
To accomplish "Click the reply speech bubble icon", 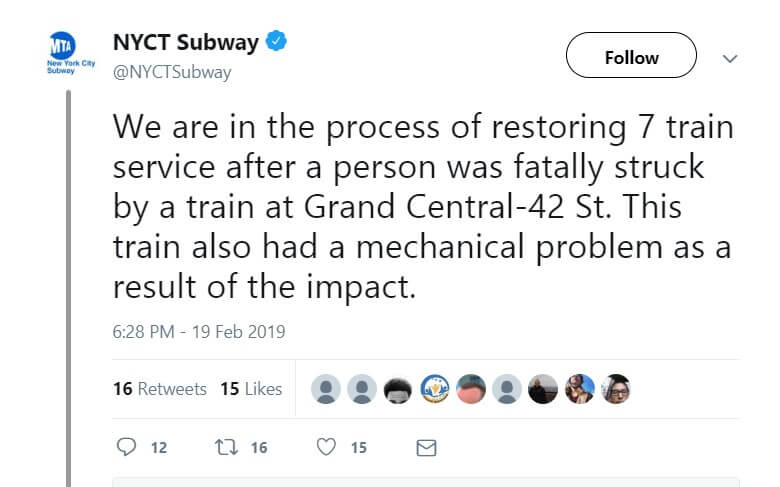I will click(126, 448).
